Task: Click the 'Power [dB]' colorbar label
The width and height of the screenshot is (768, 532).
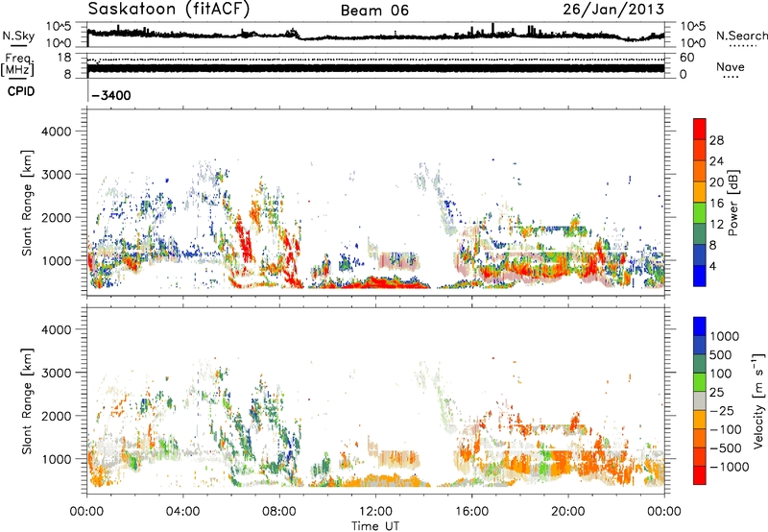Action: pos(732,203)
